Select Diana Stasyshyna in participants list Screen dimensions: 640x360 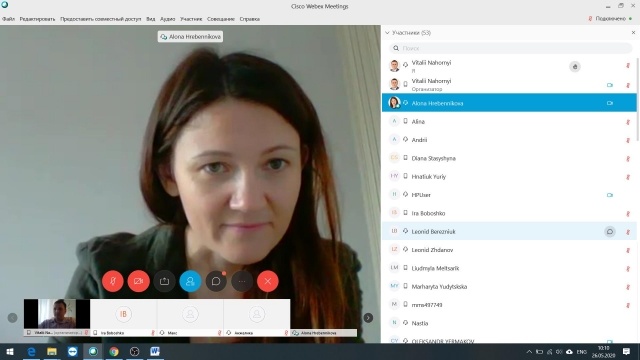pos(509,158)
